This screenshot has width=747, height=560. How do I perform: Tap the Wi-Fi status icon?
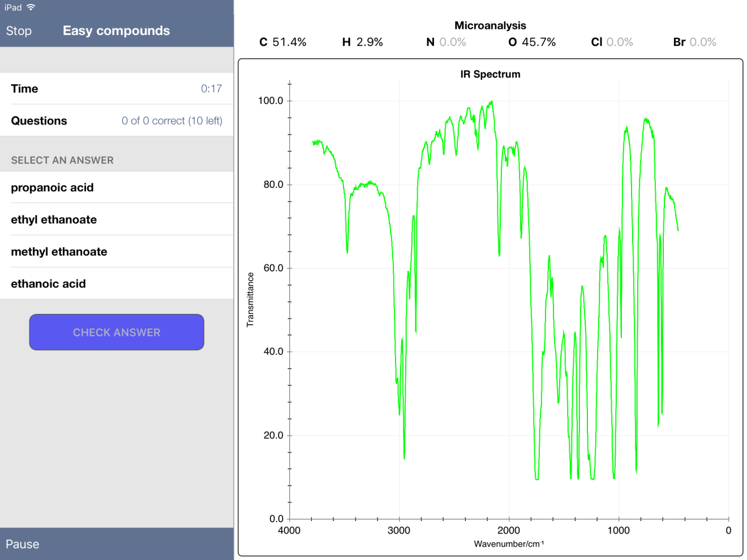[31, 7]
